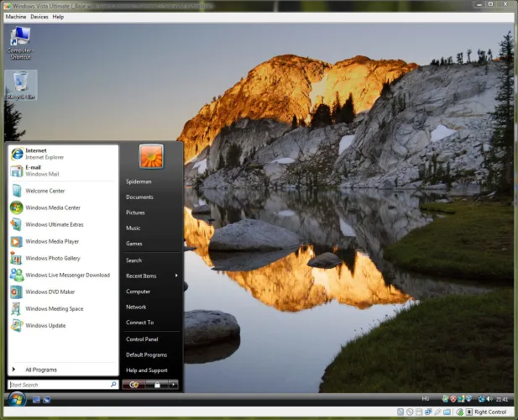Click the network computers tray icon near volume

click(482, 399)
